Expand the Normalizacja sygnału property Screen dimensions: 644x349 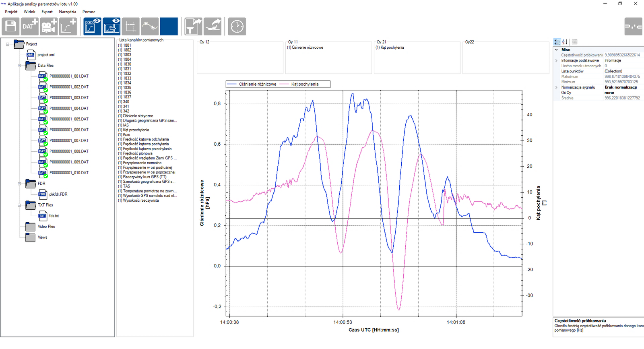point(557,87)
